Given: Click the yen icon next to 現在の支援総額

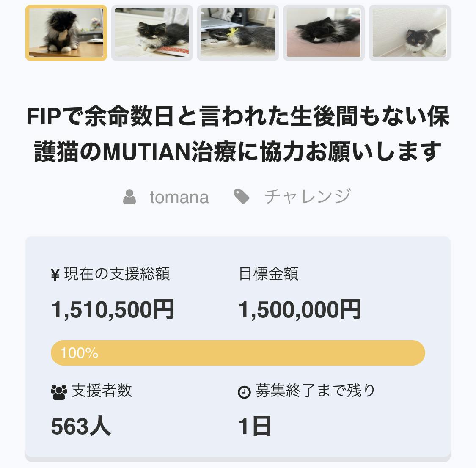Looking at the screenshot, I should [x=55, y=275].
